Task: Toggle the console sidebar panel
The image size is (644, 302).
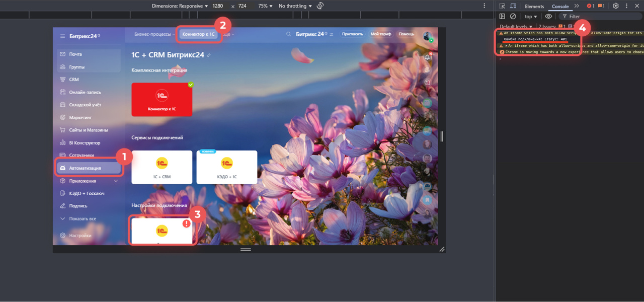Action: (502, 16)
